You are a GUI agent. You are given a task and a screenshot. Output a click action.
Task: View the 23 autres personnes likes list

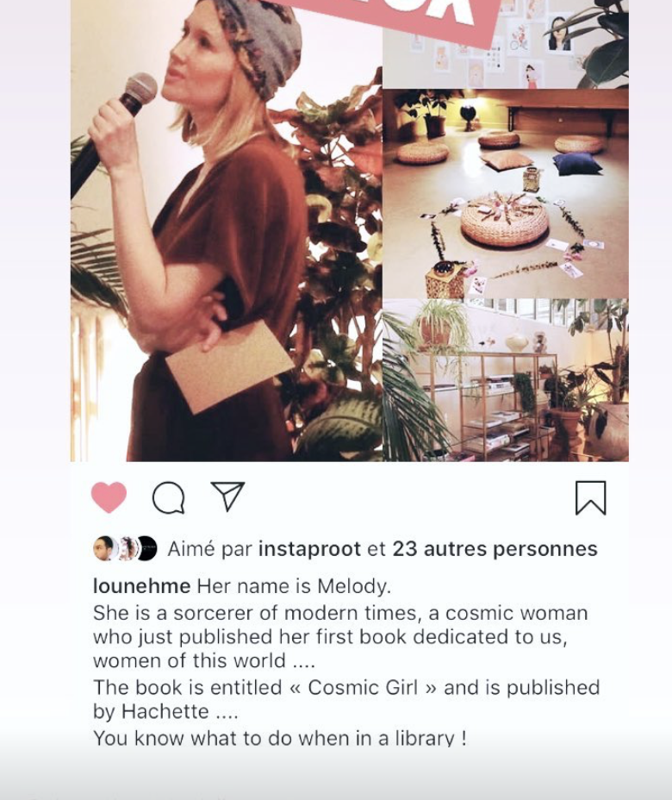pos(495,549)
